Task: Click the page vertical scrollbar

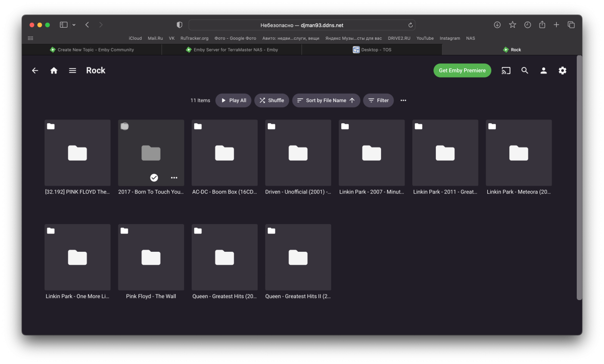Action: pyautogui.click(x=579, y=176)
